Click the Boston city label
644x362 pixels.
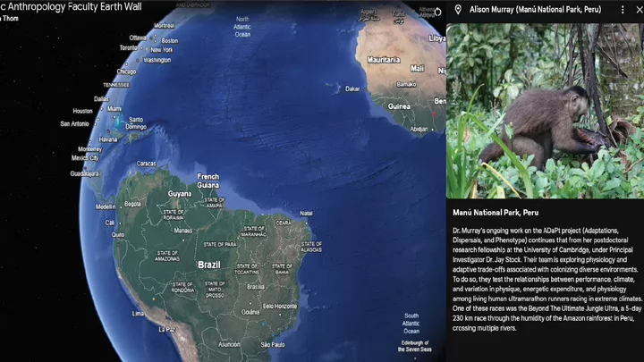point(170,40)
